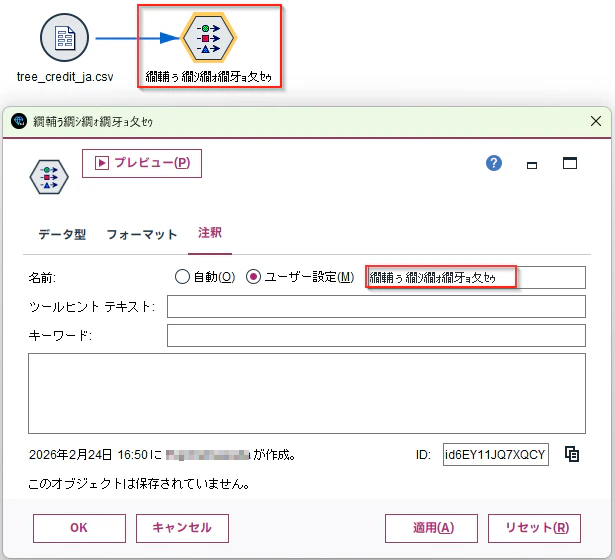Click the キーワード input field
Viewport: 615px width, 560px height.
376,335
